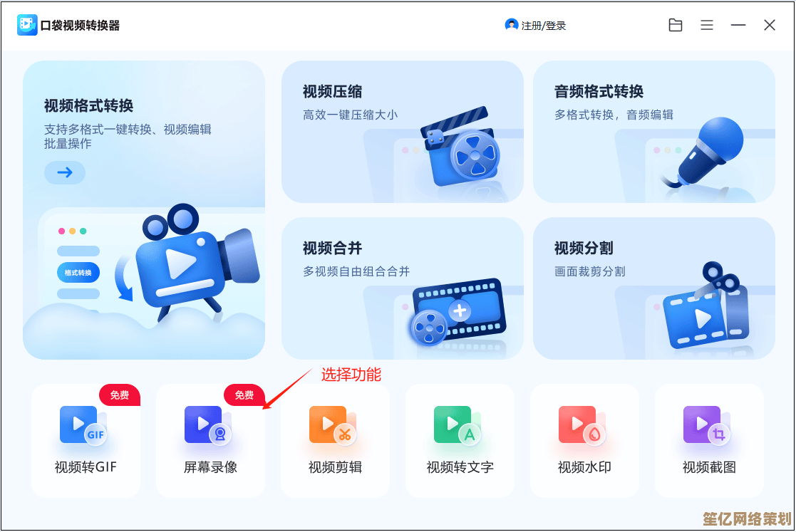Open the folder icon in title bar
The height and width of the screenshot is (532, 796).
tap(675, 26)
